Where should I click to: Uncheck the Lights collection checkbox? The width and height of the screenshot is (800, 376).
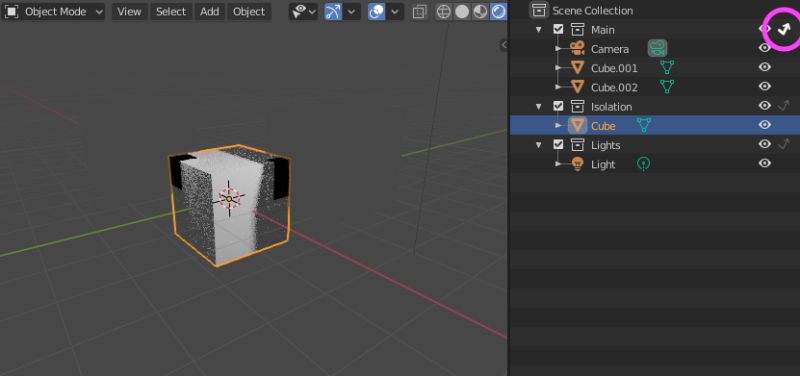558,144
